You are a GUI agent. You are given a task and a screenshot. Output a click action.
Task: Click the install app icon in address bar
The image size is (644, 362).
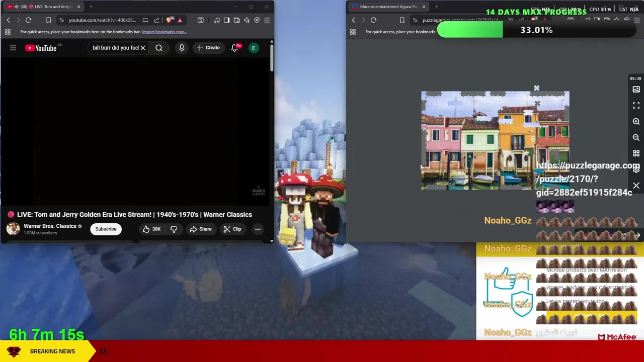145,20
